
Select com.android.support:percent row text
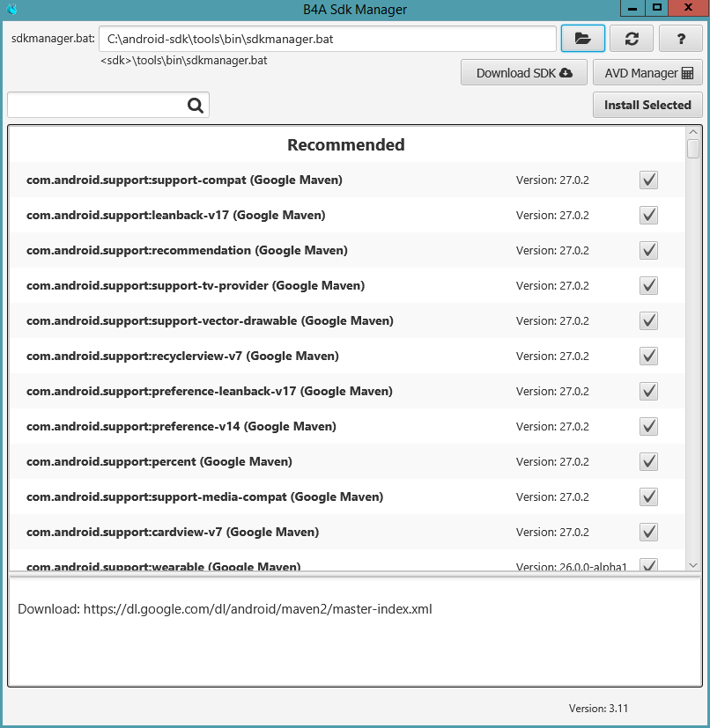click(159, 461)
